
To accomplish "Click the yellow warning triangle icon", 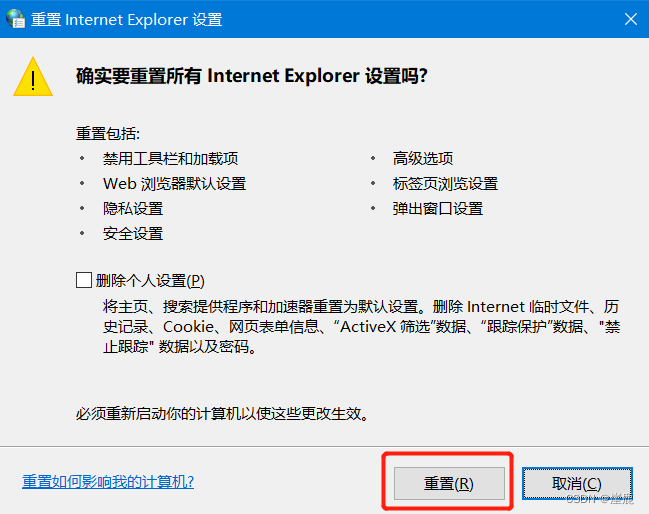I will coord(33,77).
